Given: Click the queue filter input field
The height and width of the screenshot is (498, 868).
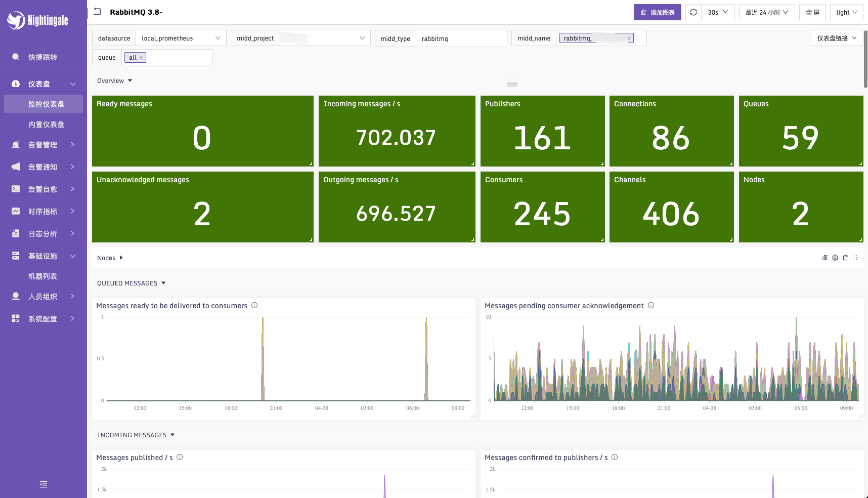Looking at the screenshot, I should [167, 57].
